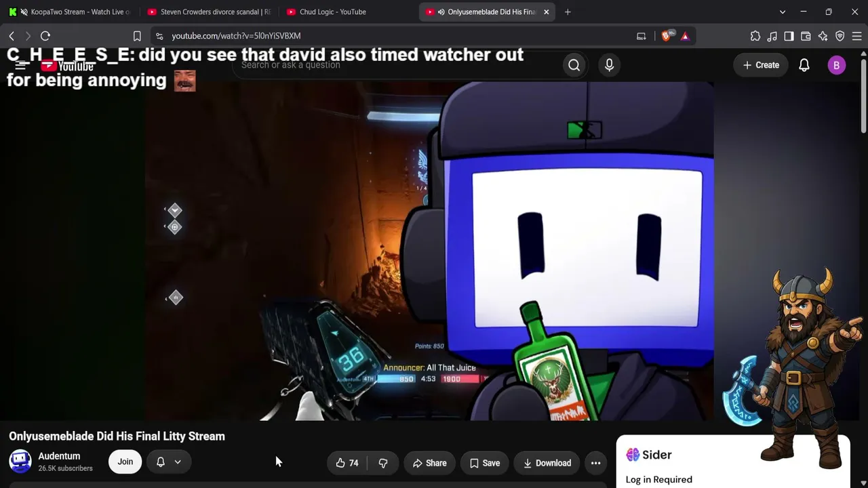Open Brave Rewards triangle icon
Screen dimensions: 868x488
pos(685,36)
